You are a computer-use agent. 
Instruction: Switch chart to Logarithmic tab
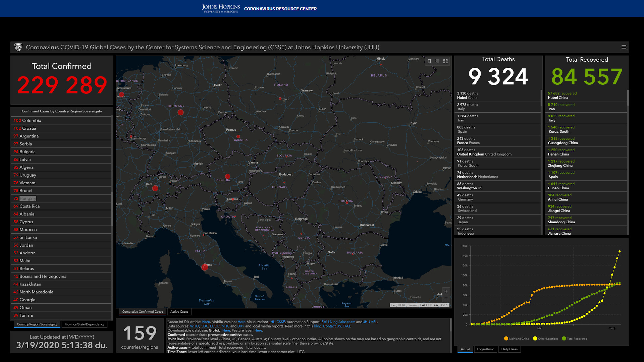coord(485,349)
